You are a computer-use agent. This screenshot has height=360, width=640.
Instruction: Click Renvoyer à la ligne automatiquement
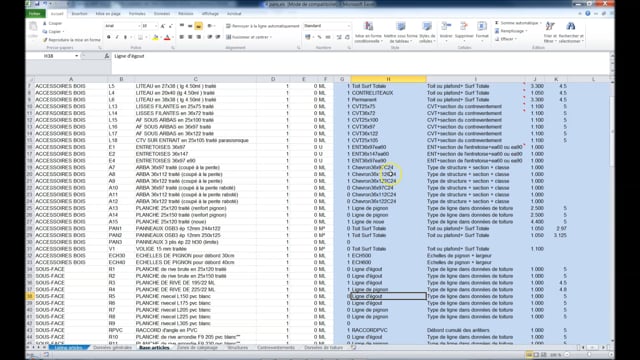[x=263, y=26]
